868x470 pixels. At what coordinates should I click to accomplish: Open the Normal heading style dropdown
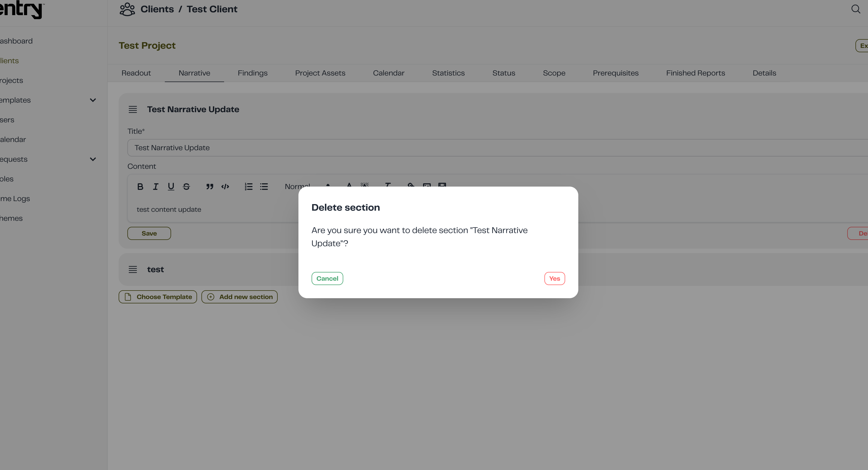(307, 185)
